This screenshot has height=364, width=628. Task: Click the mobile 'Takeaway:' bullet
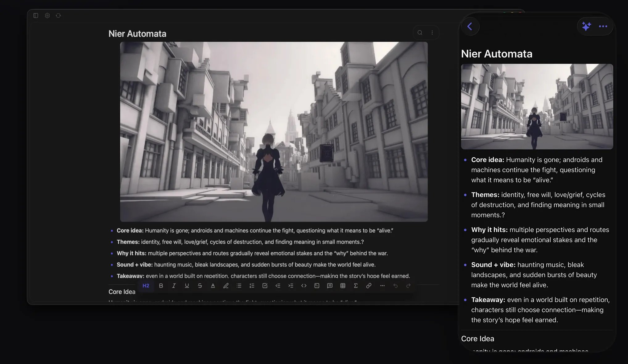(540, 310)
